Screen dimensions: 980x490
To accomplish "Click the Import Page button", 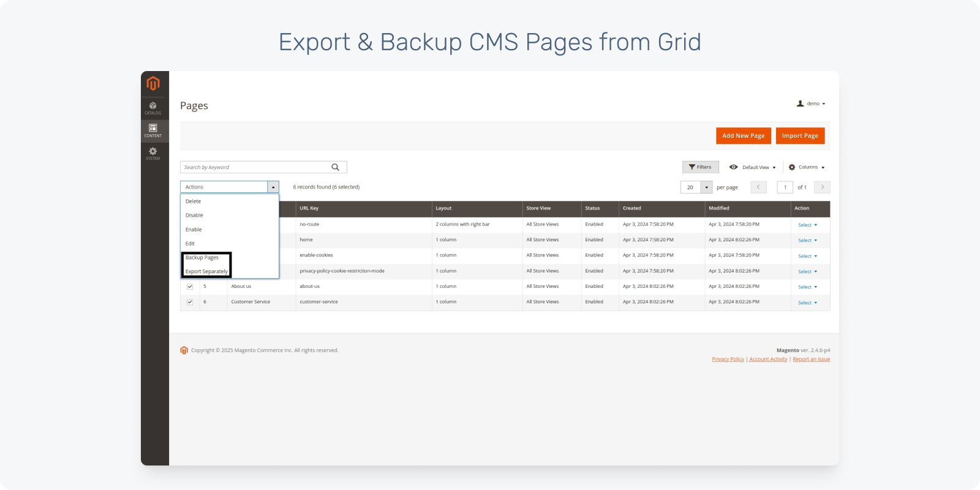I will point(799,136).
